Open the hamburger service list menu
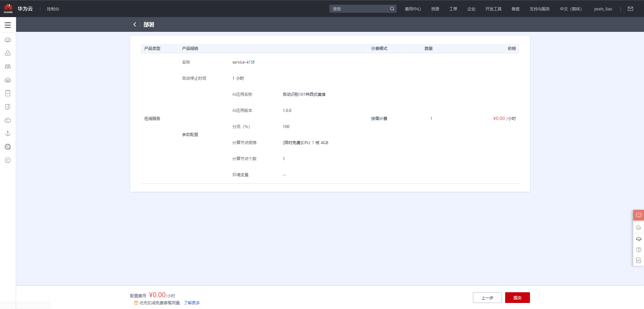 point(8,25)
